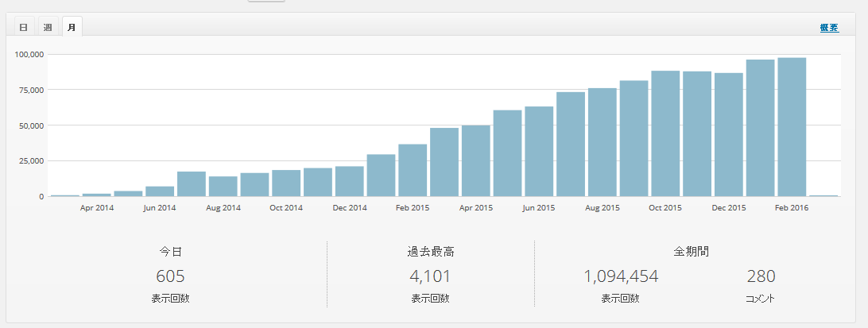
Task: Click the all-time views total 1,094,454
Action: coord(621,276)
